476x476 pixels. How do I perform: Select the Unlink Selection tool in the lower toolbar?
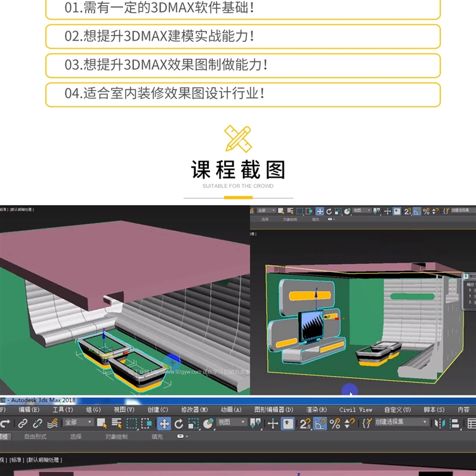click(x=37, y=423)
